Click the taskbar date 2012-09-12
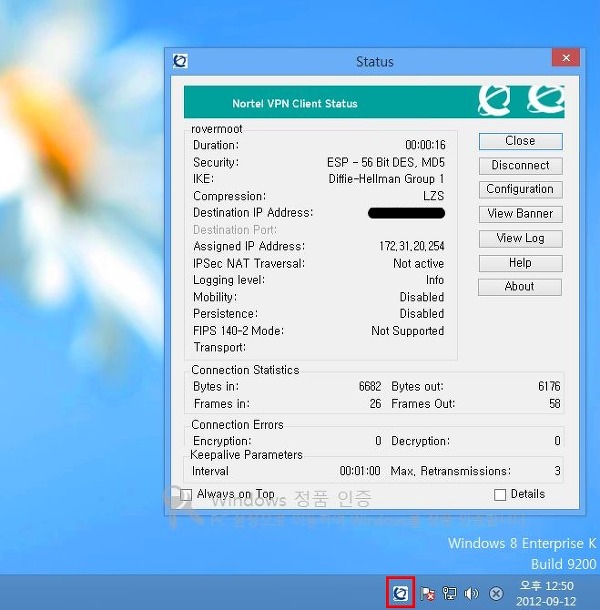This screenshot has width=600, height=610. click(x=546, y=601)
